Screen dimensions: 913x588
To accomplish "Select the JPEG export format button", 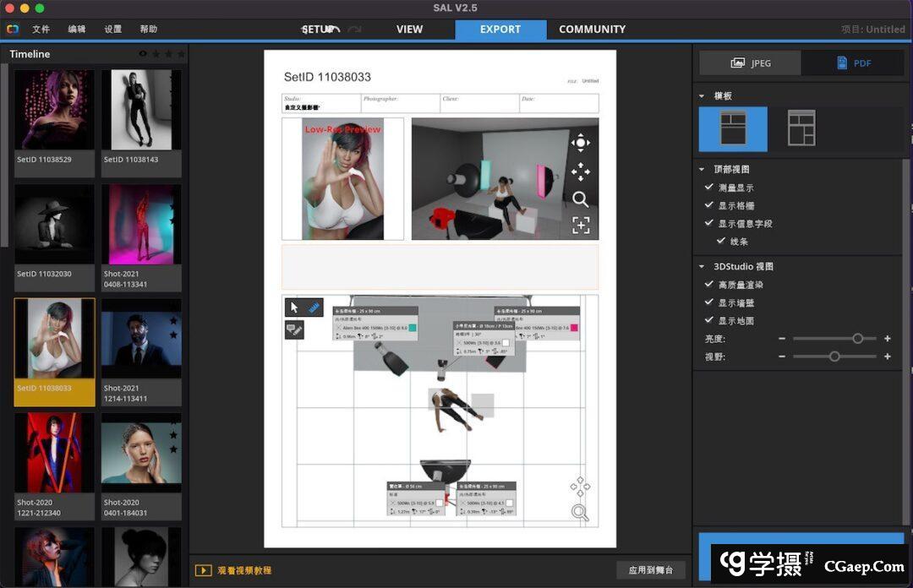I will 751,63.
